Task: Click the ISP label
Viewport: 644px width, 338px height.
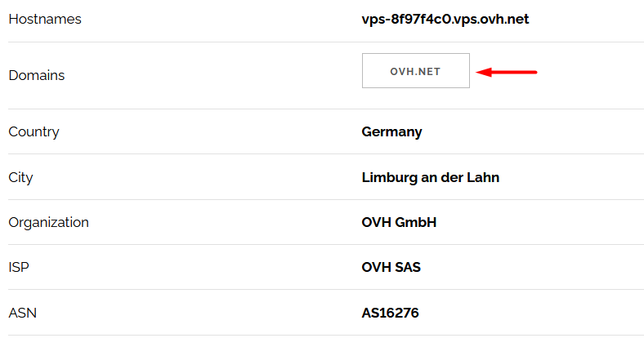Action: (x=19, y=268)
